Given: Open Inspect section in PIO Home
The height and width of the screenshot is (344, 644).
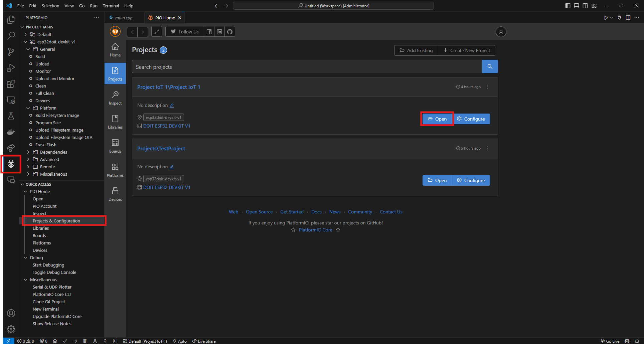Looking at the screenshot, I should point(115,99).
